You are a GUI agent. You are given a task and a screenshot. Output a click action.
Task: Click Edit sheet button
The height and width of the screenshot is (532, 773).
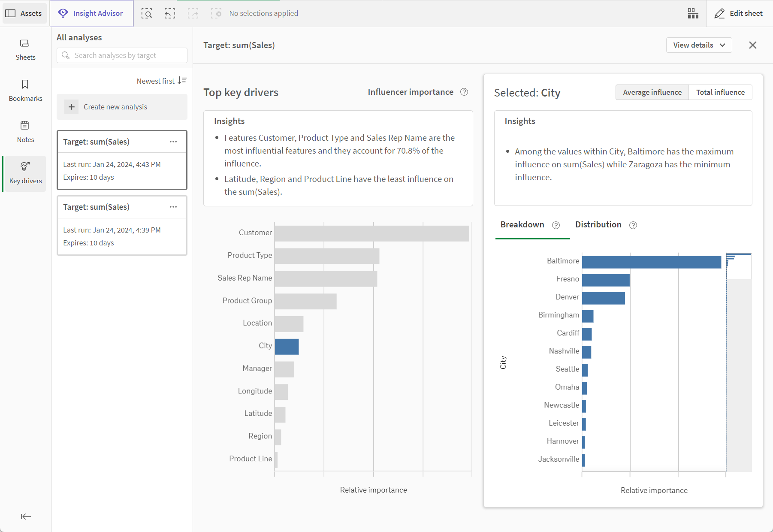click(739, 13)
